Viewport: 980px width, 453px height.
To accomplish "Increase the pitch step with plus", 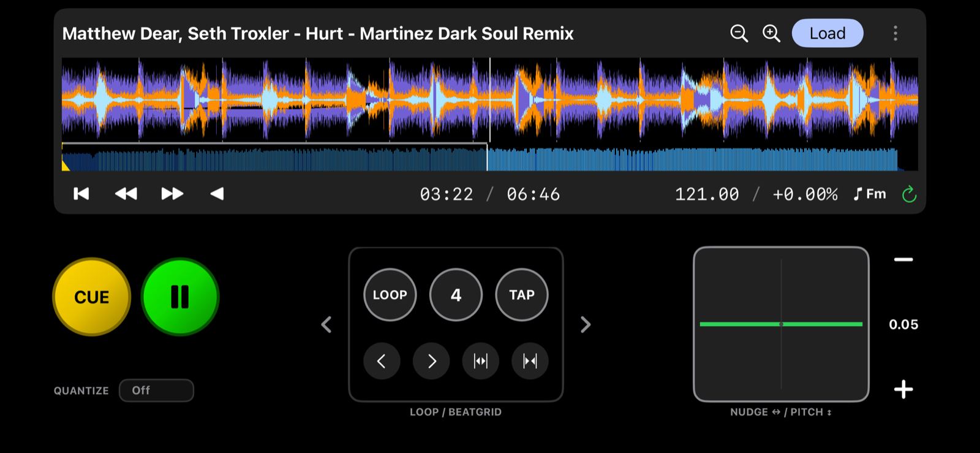I will point(903,389).
